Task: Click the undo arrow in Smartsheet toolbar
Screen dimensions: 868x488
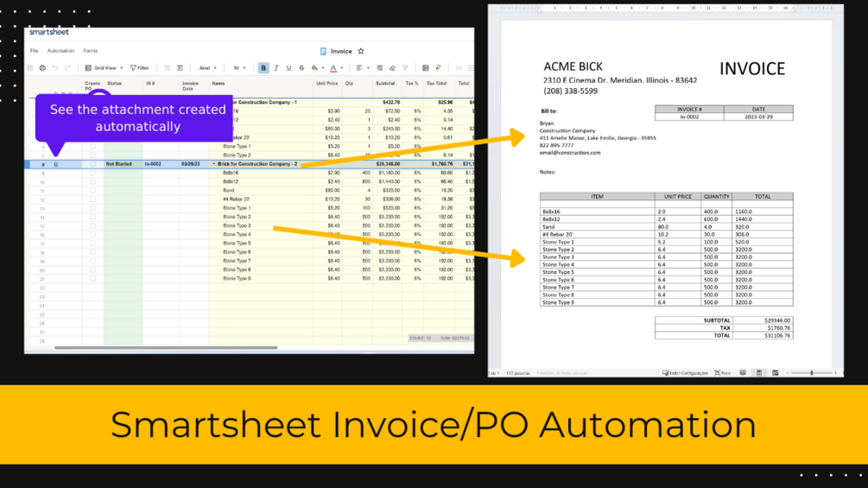Action: coord(55,68)
